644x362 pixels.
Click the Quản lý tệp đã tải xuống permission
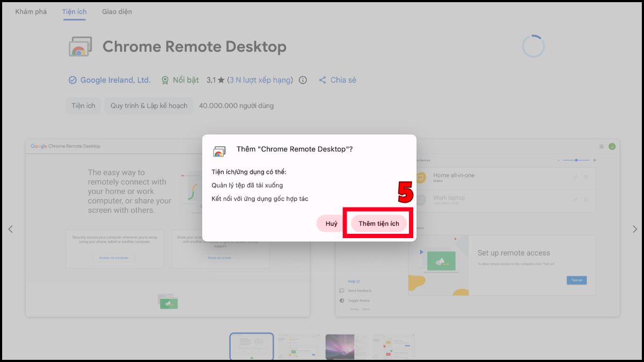pyautogui.click(x=247, y=185)
